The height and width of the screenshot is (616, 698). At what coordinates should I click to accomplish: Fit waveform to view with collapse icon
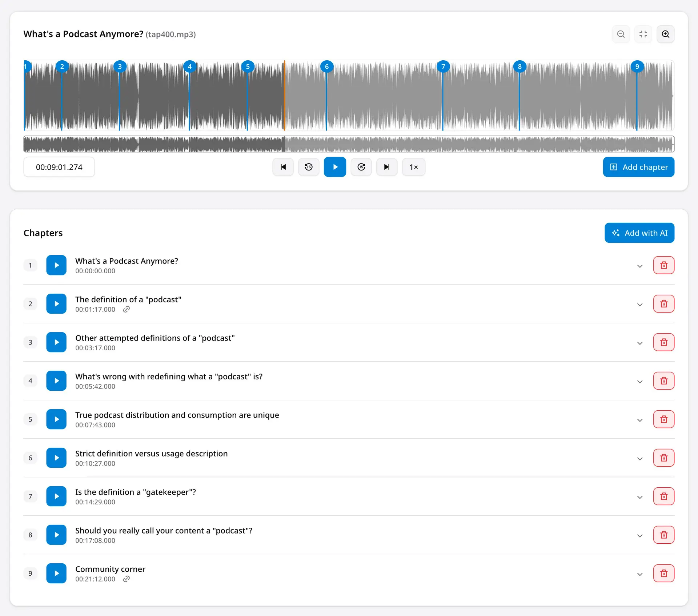pos(643,34)
